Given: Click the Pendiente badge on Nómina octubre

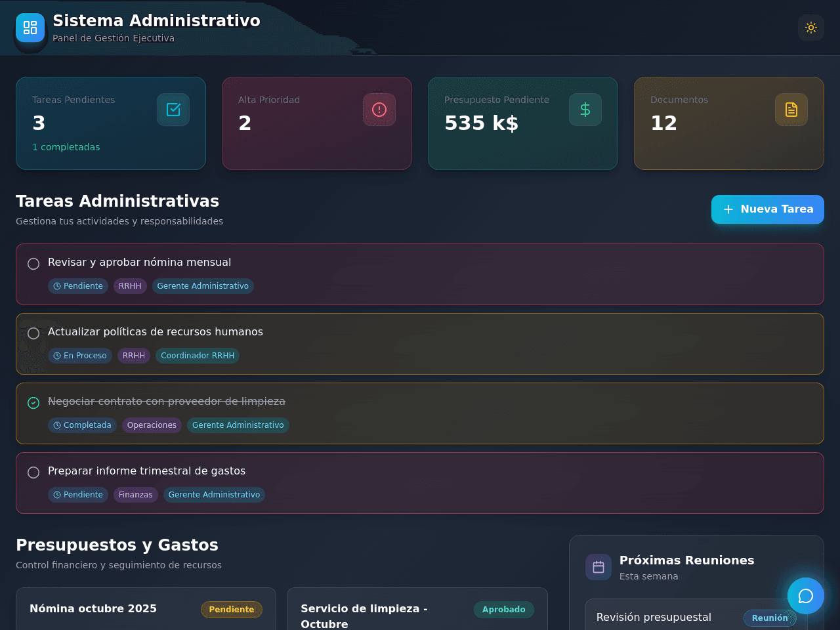Looking at the screenshot, I should click(232, 610).
